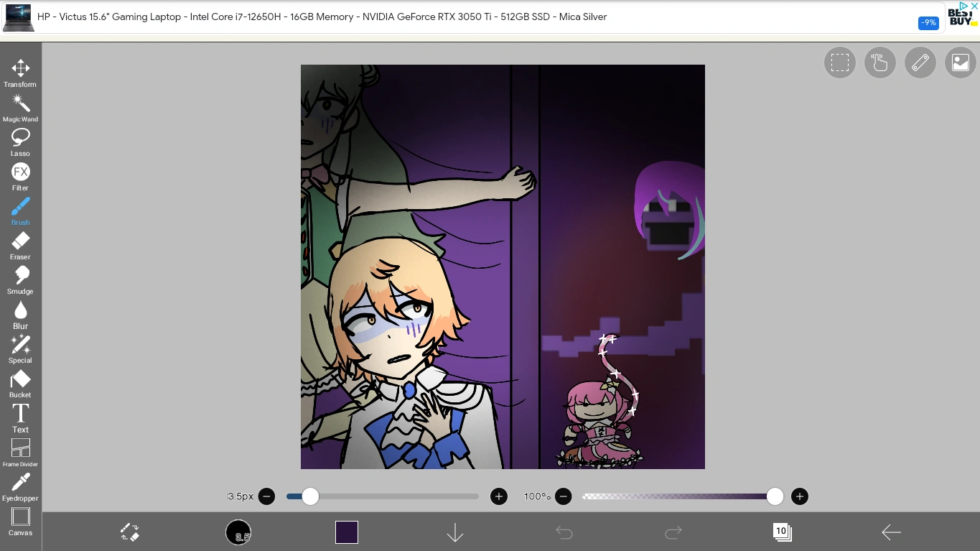The height and width of the screenshot is (551, 980).
Task: Select the Magic Wand tool
Action: 20,108
